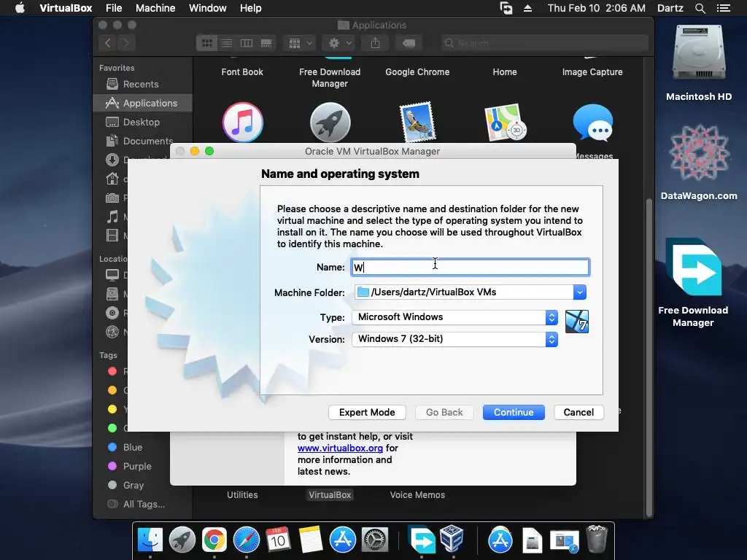Open the Trash in the Dock
Image resolution: width=747 pixels, height=560 pixels.
[x=597, y=539]
